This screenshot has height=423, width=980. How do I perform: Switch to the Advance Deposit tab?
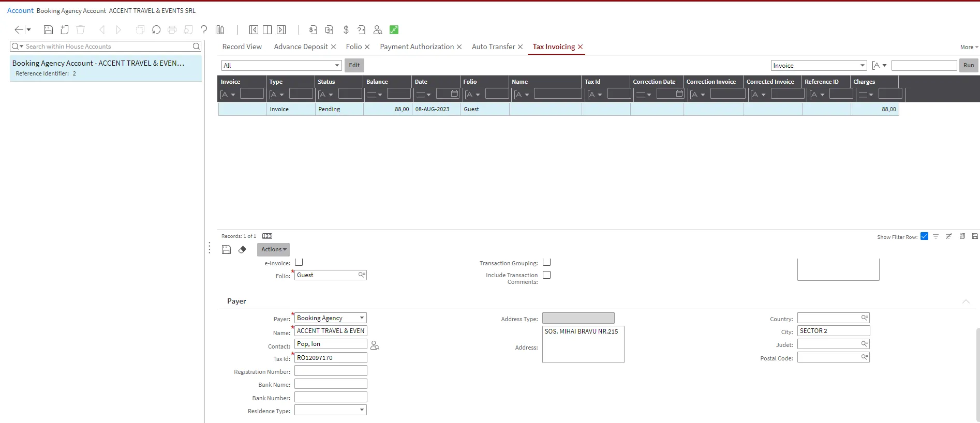301,47
